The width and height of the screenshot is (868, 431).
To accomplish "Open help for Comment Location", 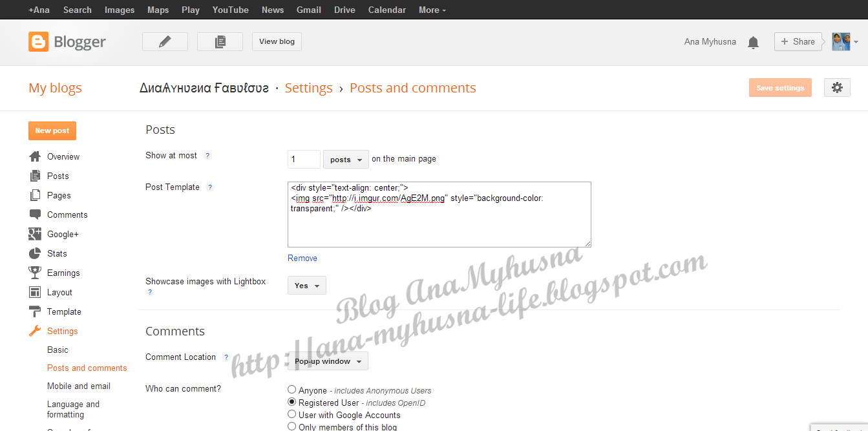I will pyautogui.click(x=226, y=357).
